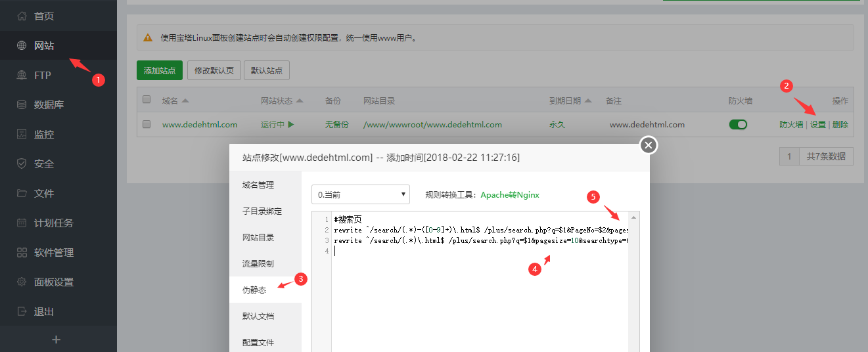
Task: Click the green 添加站点 button
Action: click(160, 70)
